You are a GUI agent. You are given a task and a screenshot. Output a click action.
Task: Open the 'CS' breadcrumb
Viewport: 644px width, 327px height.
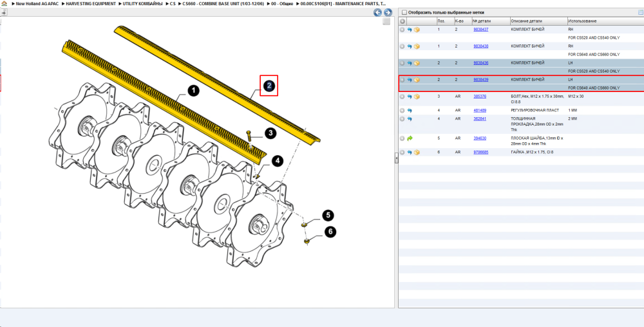(173, 4)
